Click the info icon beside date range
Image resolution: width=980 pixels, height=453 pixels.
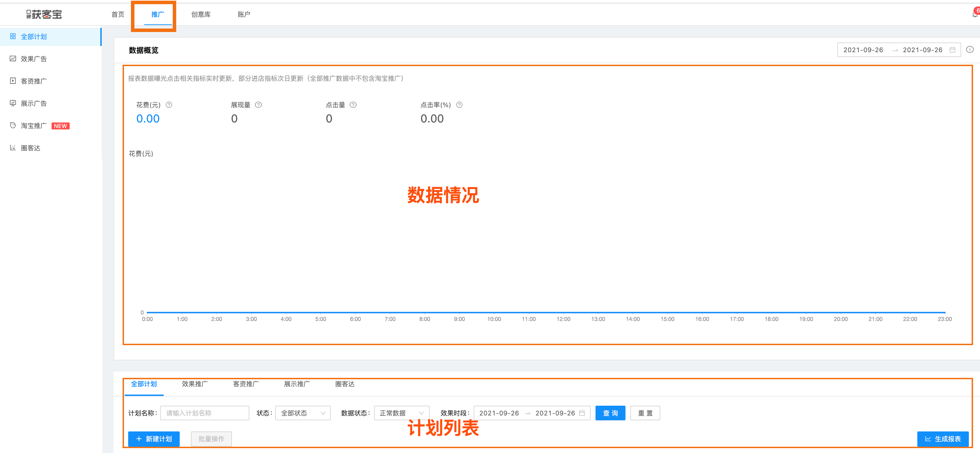tap(970, 49)
